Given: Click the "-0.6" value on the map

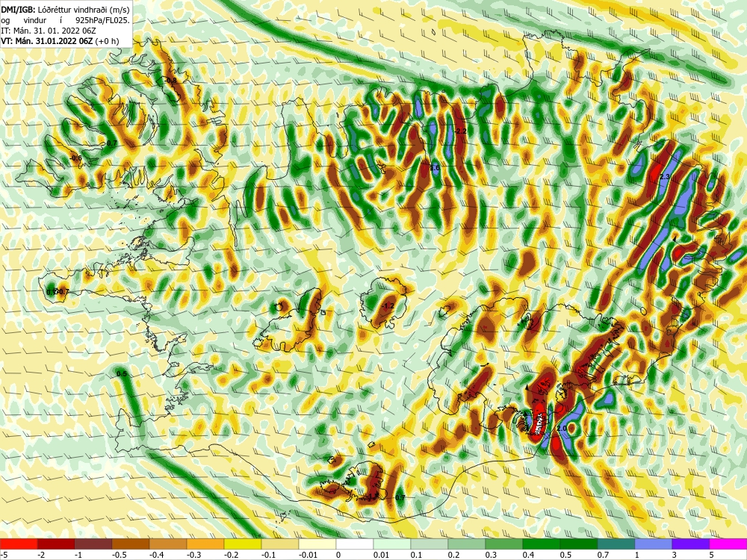Looking at the screenshot, I should coord(75,158).
